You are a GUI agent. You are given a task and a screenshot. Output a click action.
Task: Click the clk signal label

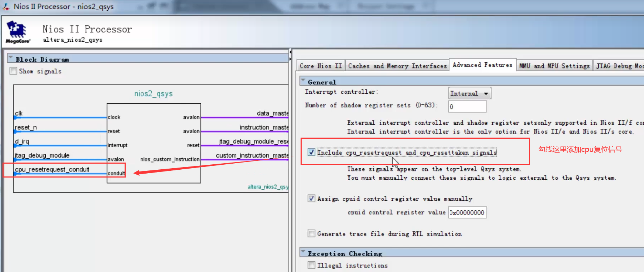19,113
